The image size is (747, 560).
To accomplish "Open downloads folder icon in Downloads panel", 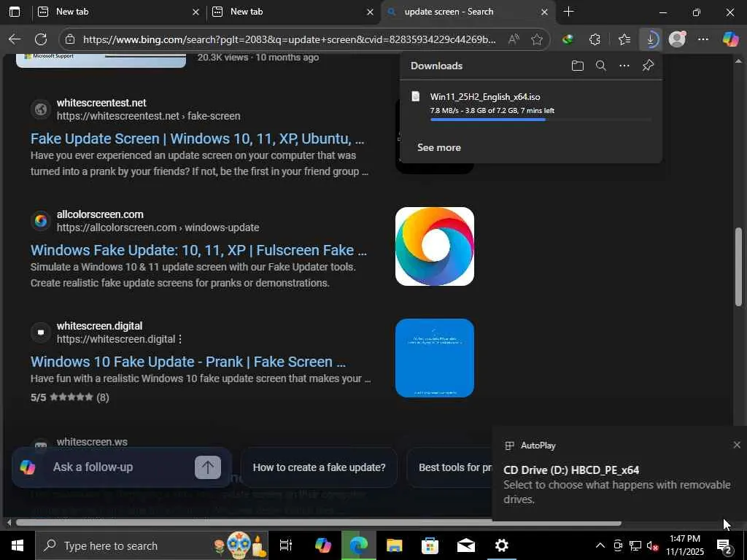I will [578, 66].
